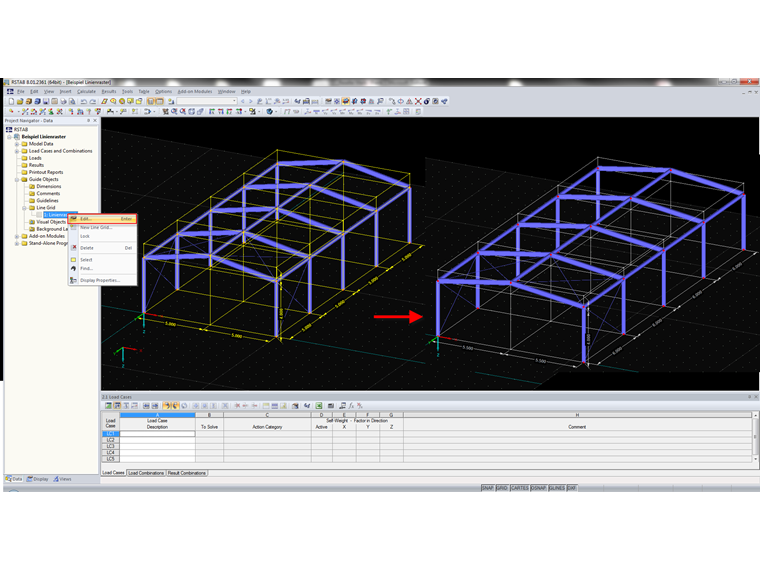Select row header LC3 in table
The height and width of the screenshot is (570, 760).
(x=111, y=446)
